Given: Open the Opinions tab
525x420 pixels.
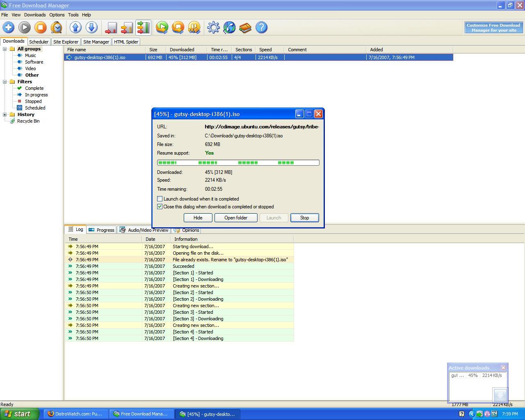Looking at the screenshot, I should 187,230.
